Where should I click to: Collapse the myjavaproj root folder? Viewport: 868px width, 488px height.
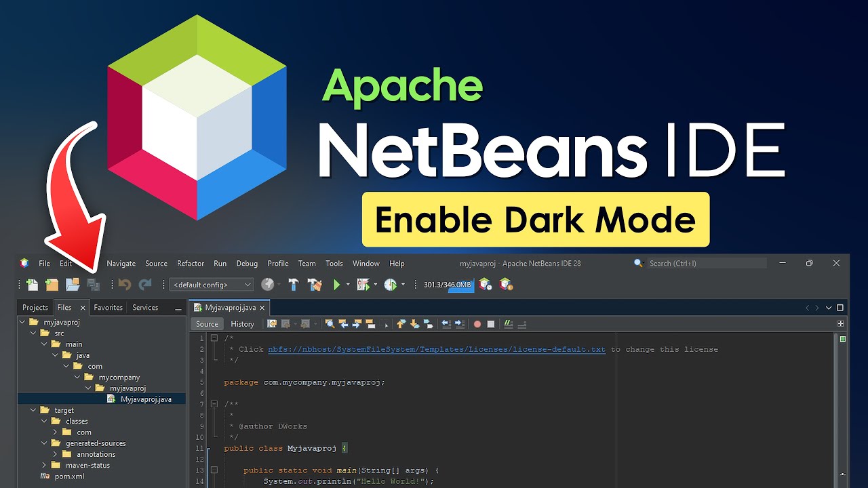click(22, 322)
